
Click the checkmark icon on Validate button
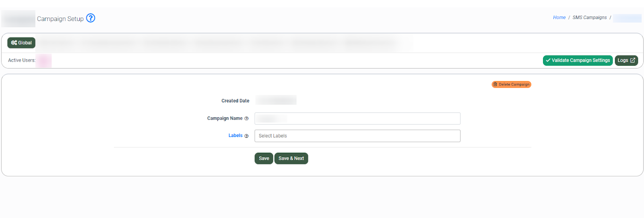coord(548,60)
